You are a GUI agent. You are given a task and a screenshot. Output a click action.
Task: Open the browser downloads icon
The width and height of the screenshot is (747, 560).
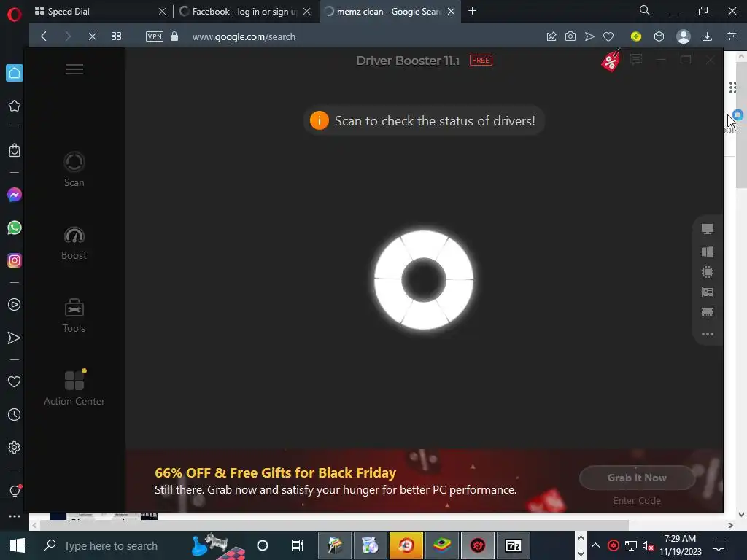coord(707,36)
